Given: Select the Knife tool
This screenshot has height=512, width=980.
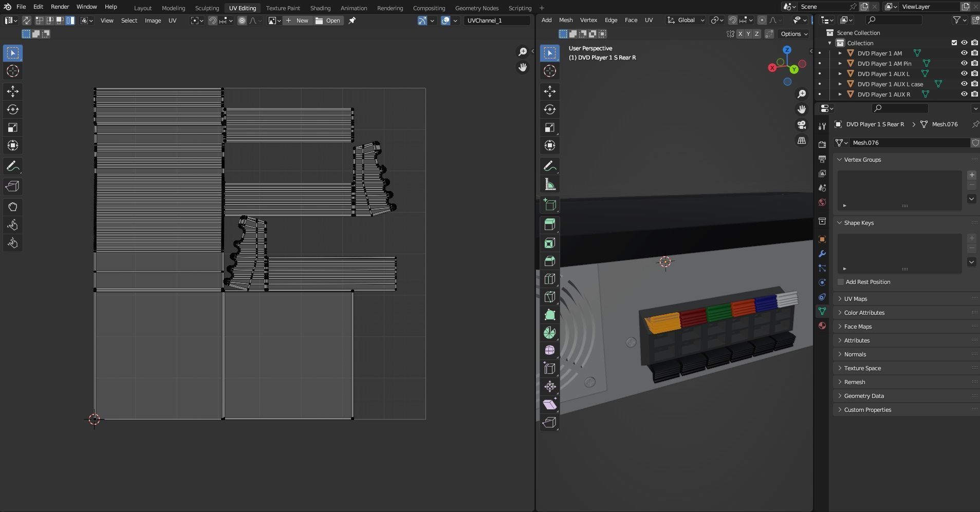Looking at the screenshot, I should coord(550,297).
